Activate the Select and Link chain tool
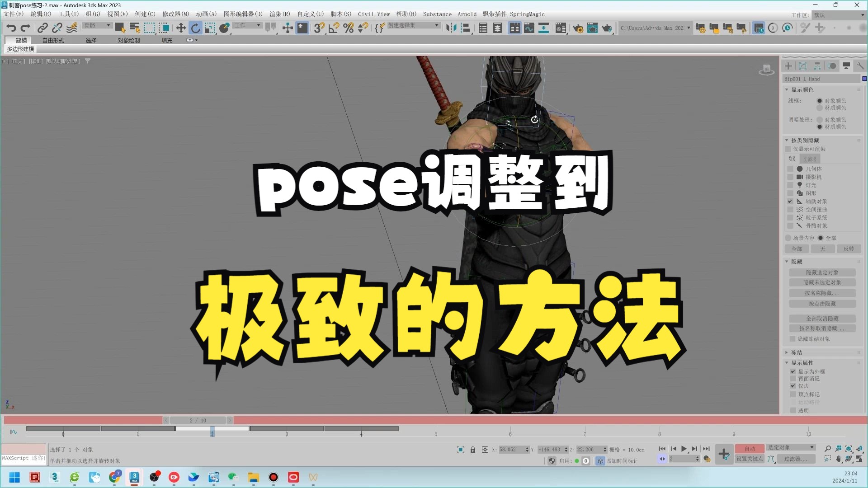 (42, 28)
